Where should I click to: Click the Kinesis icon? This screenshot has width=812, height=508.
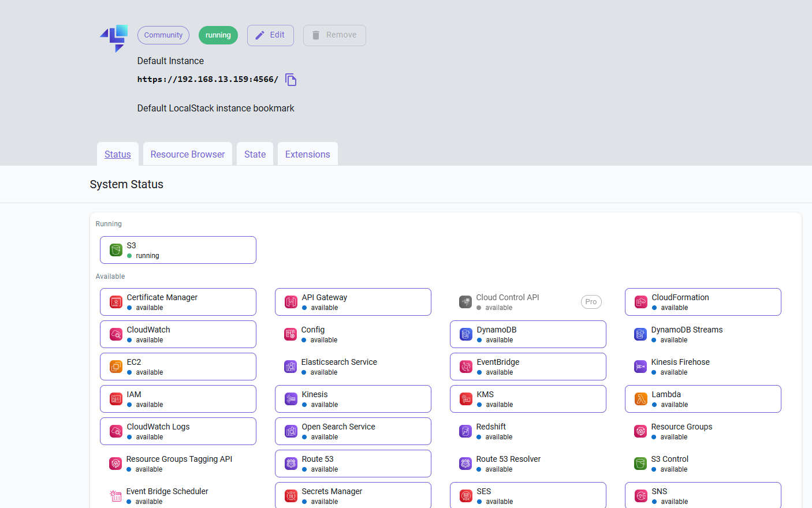[291, 399]
